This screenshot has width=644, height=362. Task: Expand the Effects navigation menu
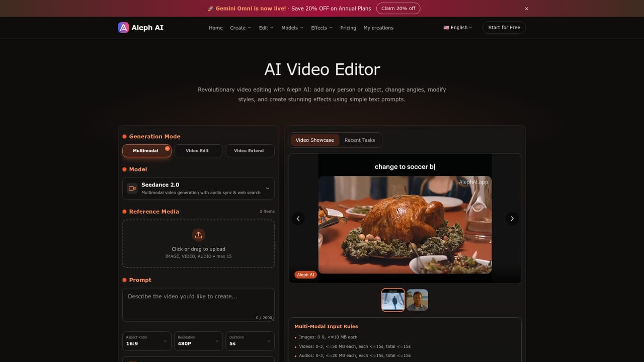321,28
